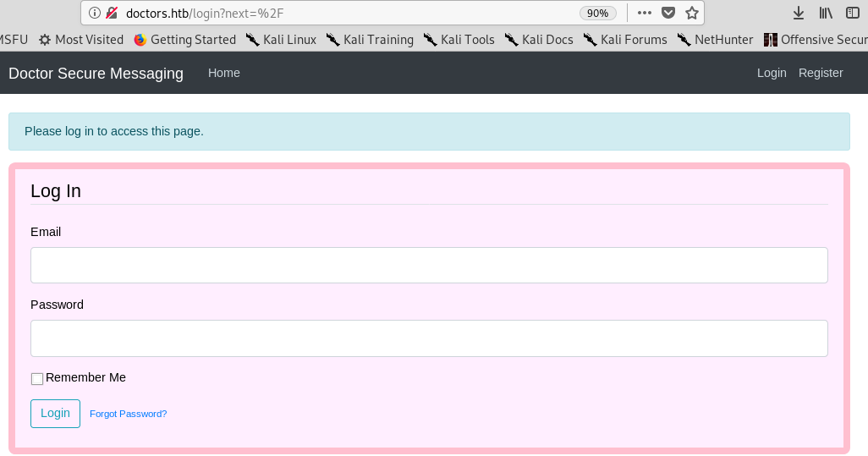
Task: Follow the Forgot Password? link
Action: [129, 414]
